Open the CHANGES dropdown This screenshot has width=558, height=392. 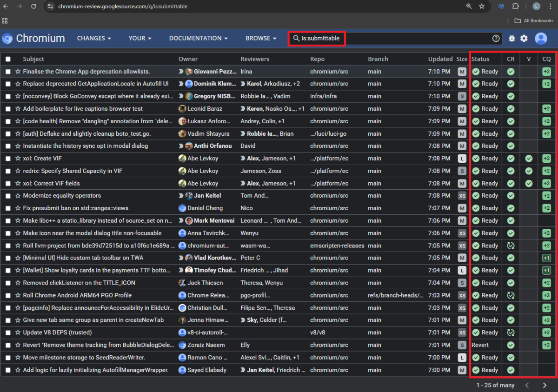[93, 38]
